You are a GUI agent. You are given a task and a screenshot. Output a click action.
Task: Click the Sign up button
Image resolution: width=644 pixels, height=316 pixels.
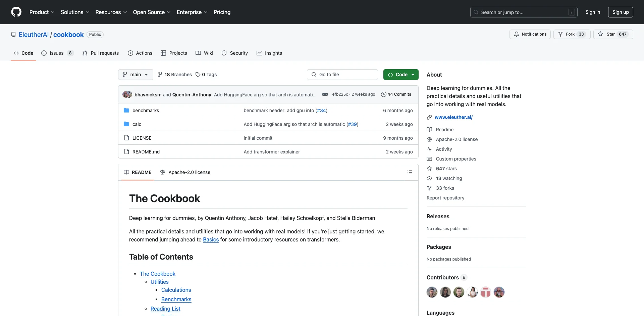click(x=620, y=12)
